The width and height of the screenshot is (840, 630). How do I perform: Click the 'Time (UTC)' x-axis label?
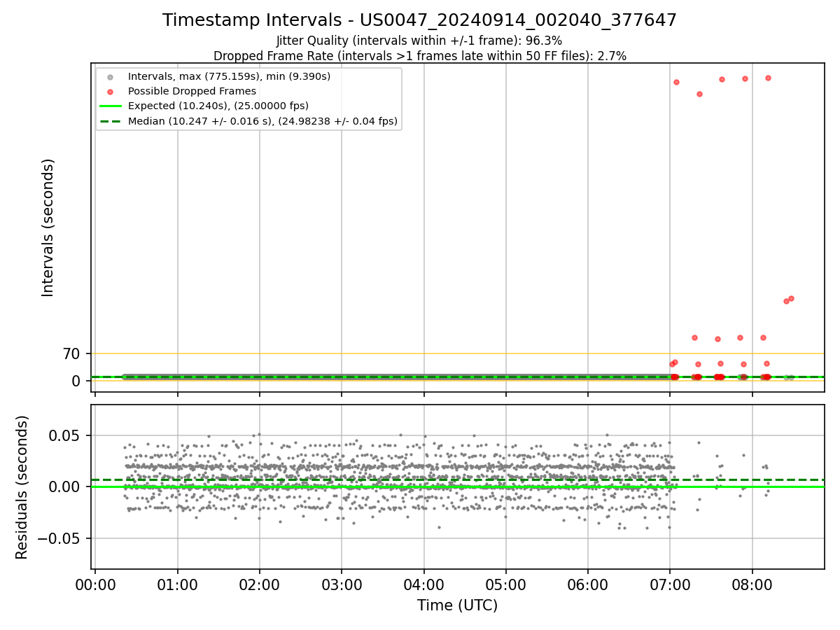pyautogui.click(x=457, y=605)
